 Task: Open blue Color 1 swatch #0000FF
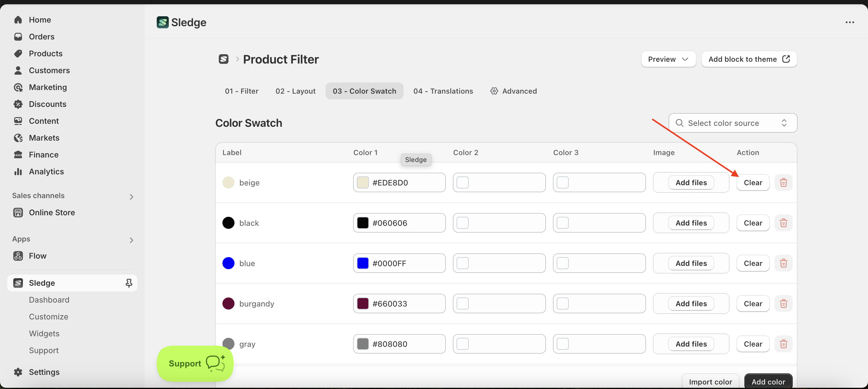(363, 263)
